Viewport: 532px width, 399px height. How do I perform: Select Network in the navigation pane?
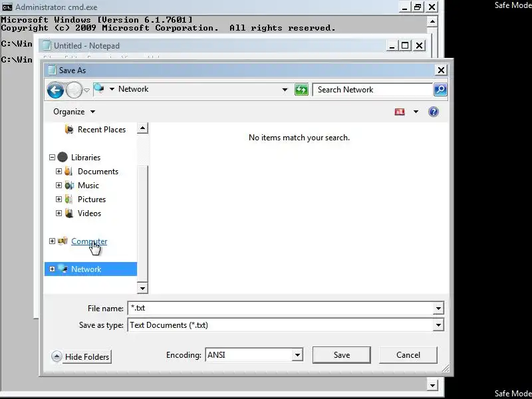point(86,269)
